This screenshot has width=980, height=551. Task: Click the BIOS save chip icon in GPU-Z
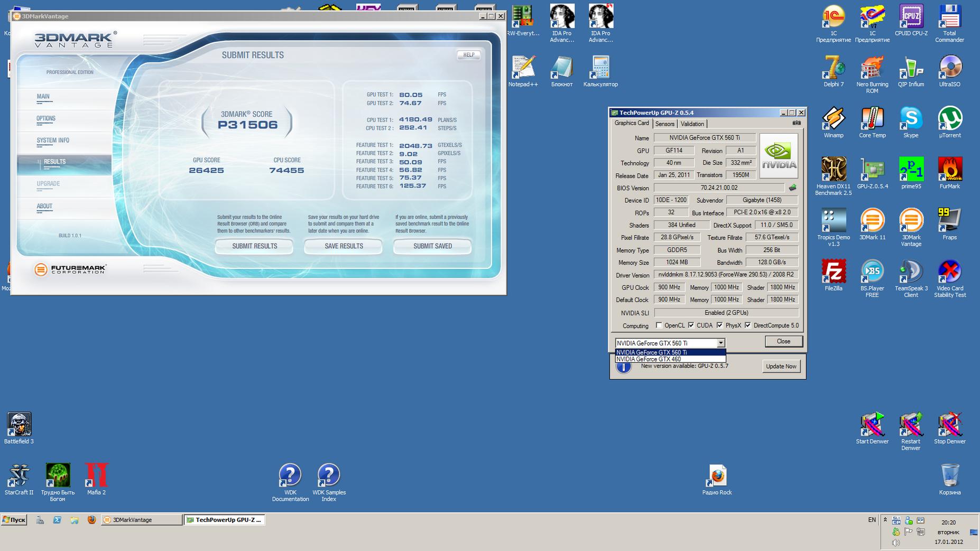tap(792, 188)
